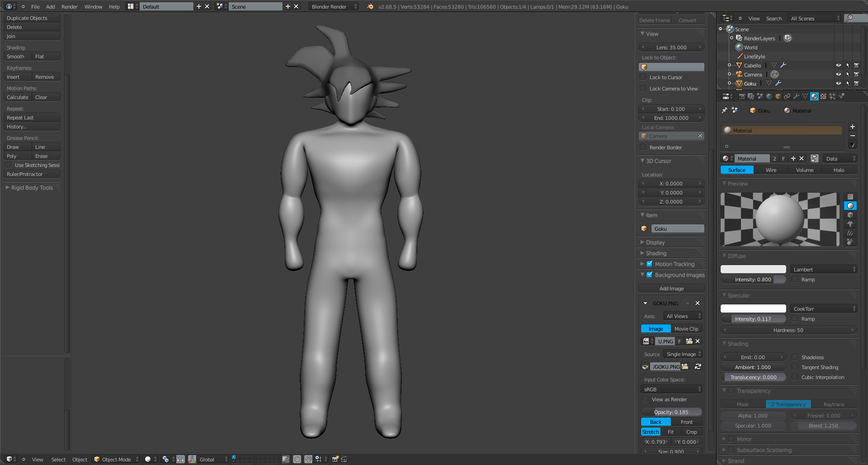Enable the Lock to Cursor checkbox
The image size is (868, 465).
tap(643, 77)
